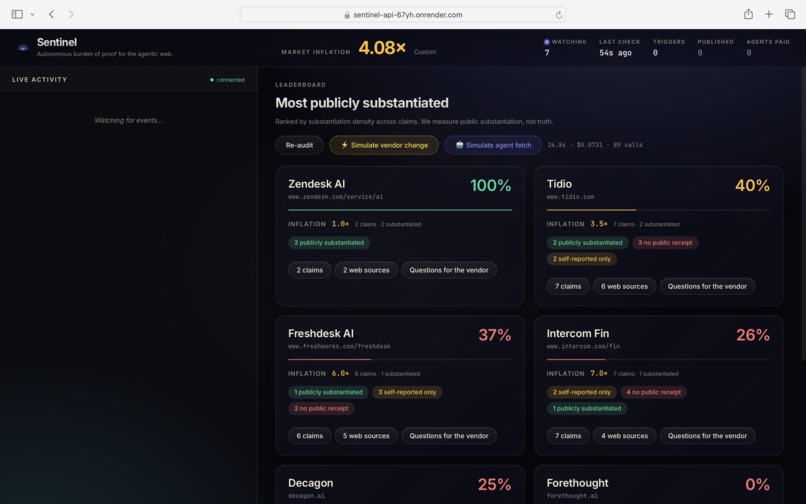Open the Freshdesk AI card title
The width and height of the screenshot is (806, 504).
point(321,334)
